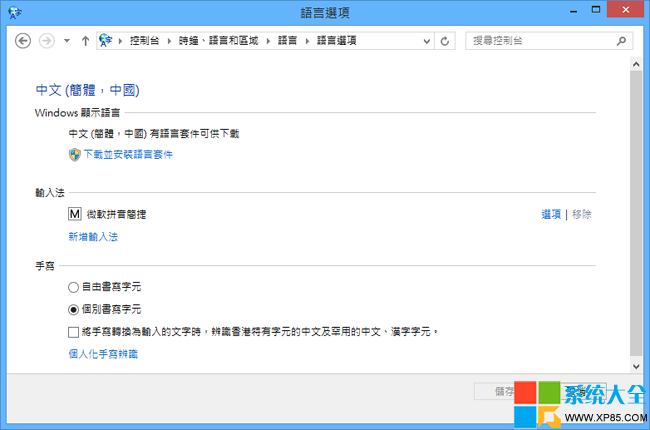Select the 語言選項 breadcrumb
Screen dimensions: 650x430
(x=337, y=41)
